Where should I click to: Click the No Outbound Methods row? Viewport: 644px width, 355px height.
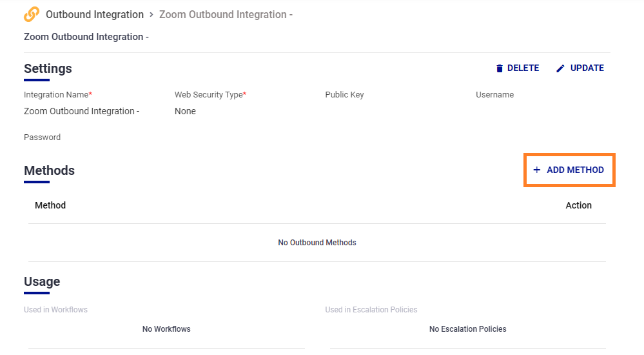coord(317,243)
